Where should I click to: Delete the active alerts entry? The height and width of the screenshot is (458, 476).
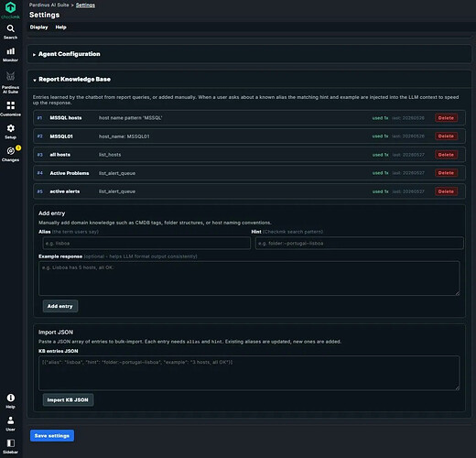click(x=446, y=191)
